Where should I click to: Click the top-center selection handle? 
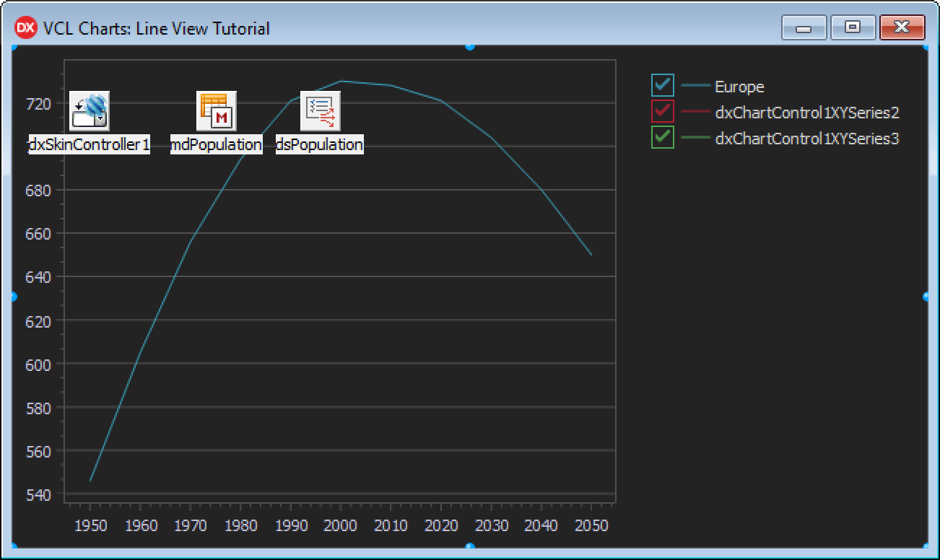pyautogui.click(x=470, y=46)
